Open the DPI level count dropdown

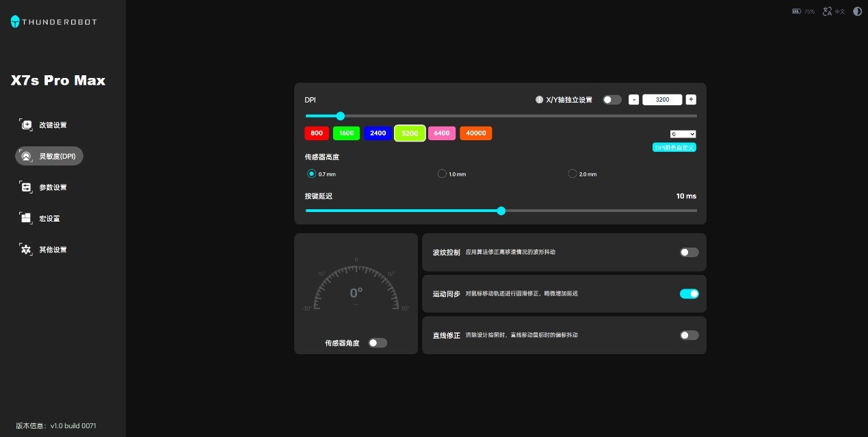point(683,134)
